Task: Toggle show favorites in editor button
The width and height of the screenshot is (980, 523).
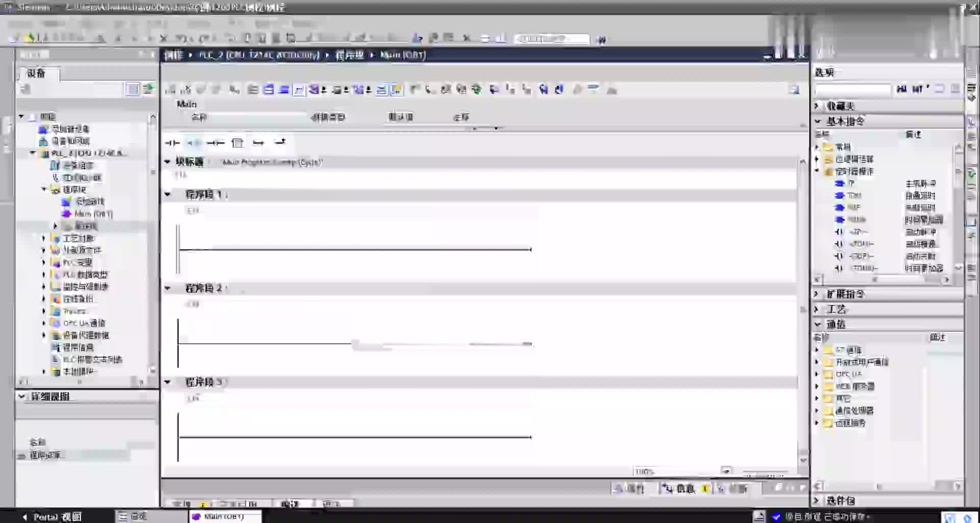Action: pyautogui.click(x=397, y=90)
